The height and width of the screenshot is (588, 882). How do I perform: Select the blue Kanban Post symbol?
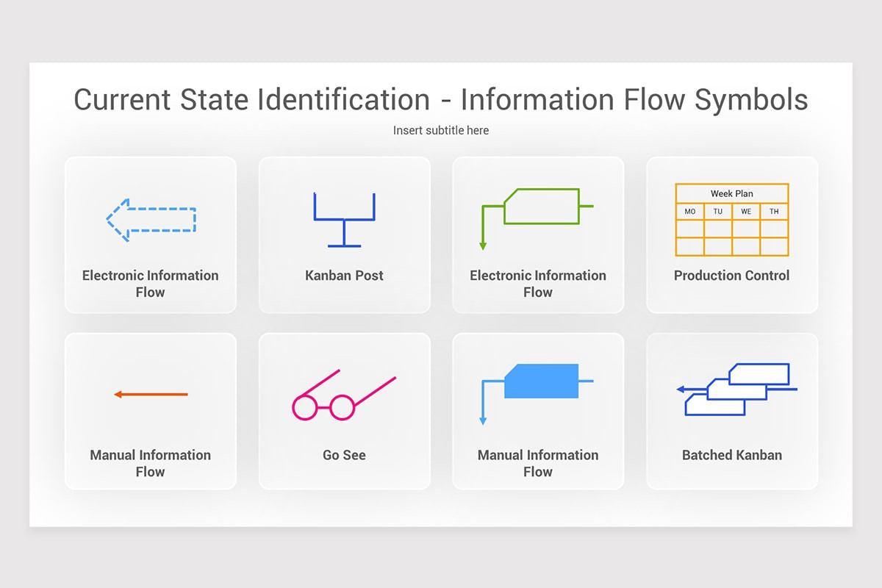[x=344, y=220]
